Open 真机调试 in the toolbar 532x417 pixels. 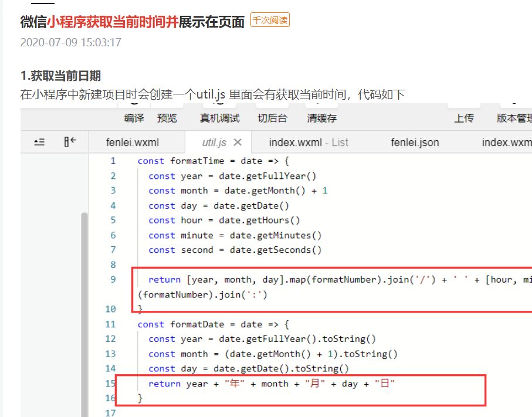coord(220,118)
